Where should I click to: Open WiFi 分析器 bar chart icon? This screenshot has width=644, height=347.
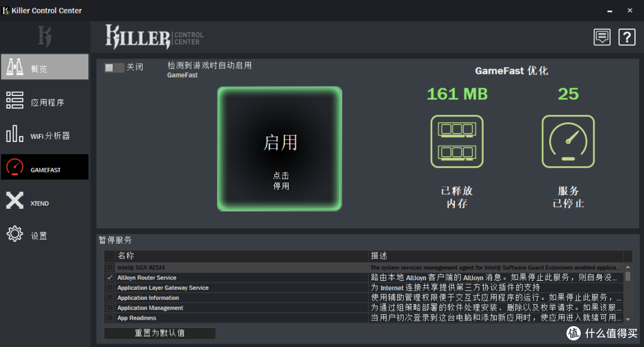(15, 134)
